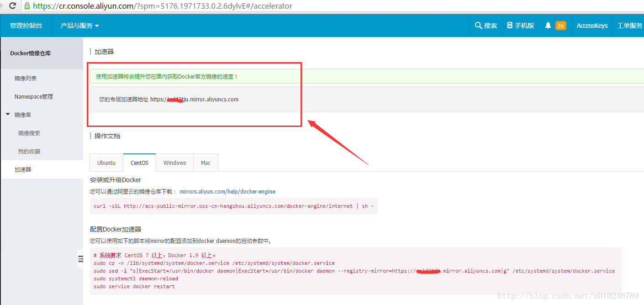This screenshot has height=305, width=644.
Task: Click the 配置Docker加速器 heading
Action: [x=116, y=229]
